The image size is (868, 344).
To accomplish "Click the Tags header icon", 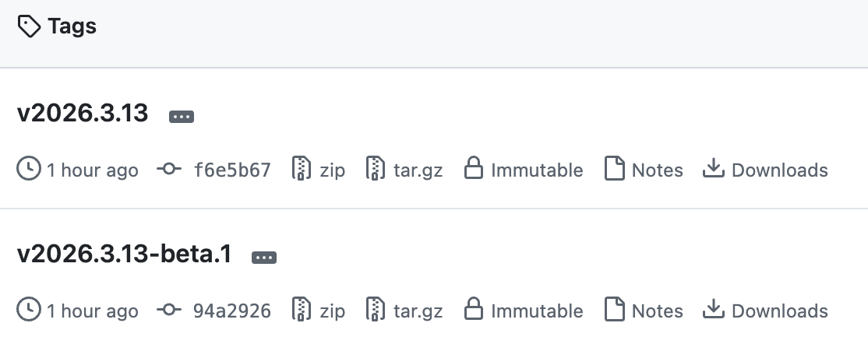I will [29, 27].
